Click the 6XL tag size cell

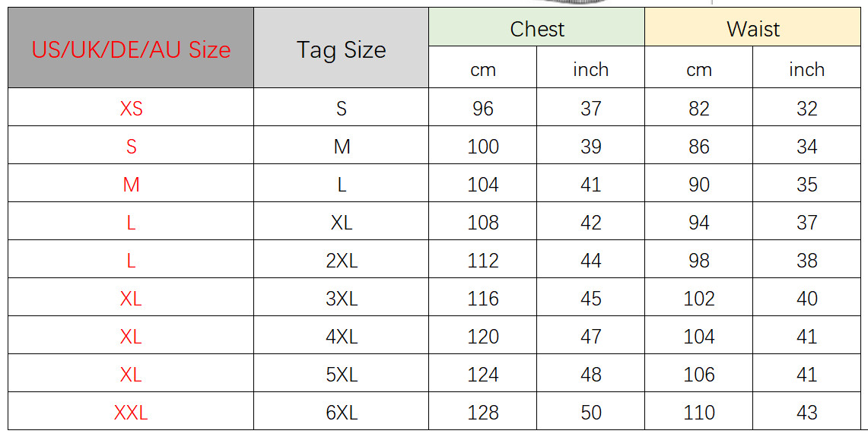tap(341, 412)
